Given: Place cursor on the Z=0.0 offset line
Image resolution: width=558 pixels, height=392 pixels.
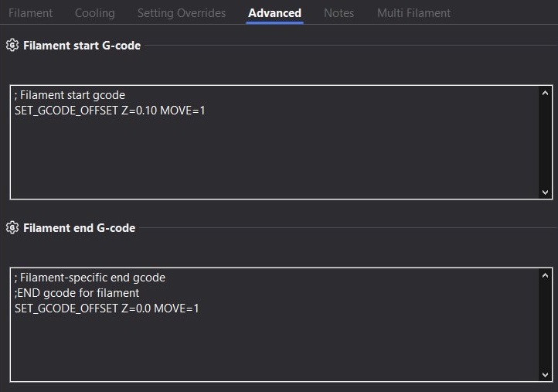Looking at the screenshot, I should click(x=107, y=308).
